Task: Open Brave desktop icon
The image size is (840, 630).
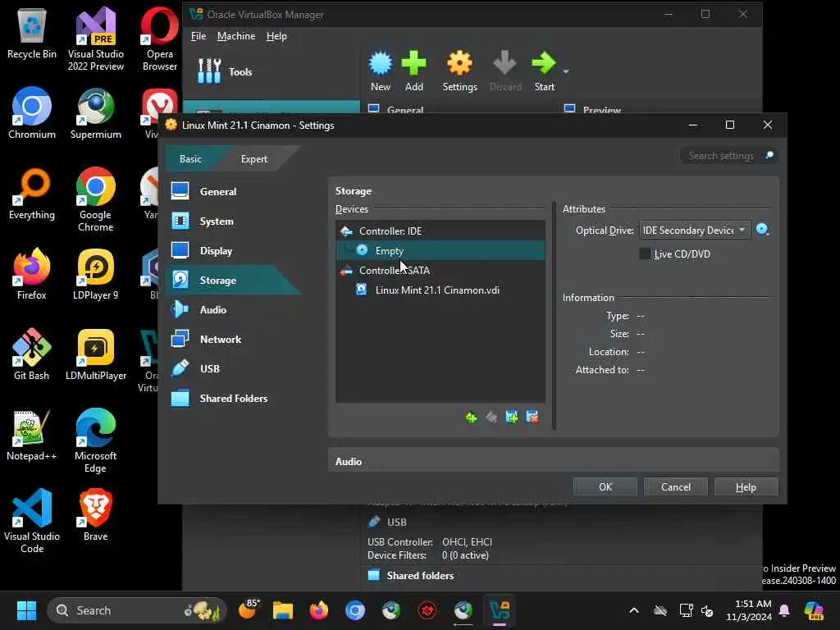Action: [x=95, y=515]
